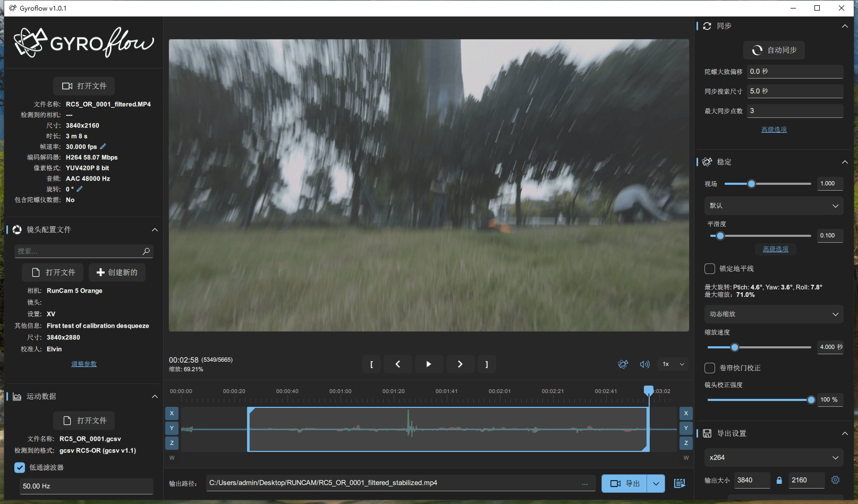Open the render queue icon beside export
This screenshot has height=504, width=858.
tap(679, 483)
